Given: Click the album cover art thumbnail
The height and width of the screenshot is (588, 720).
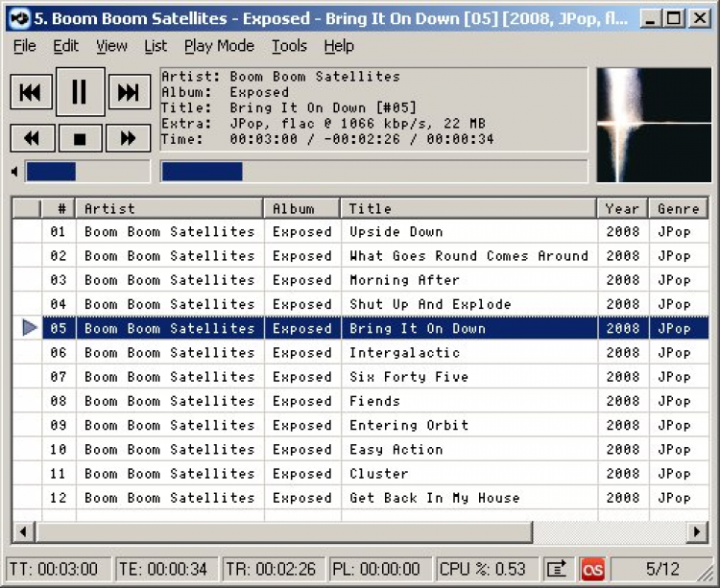Looking at the screenshot, I should [654, 125].
